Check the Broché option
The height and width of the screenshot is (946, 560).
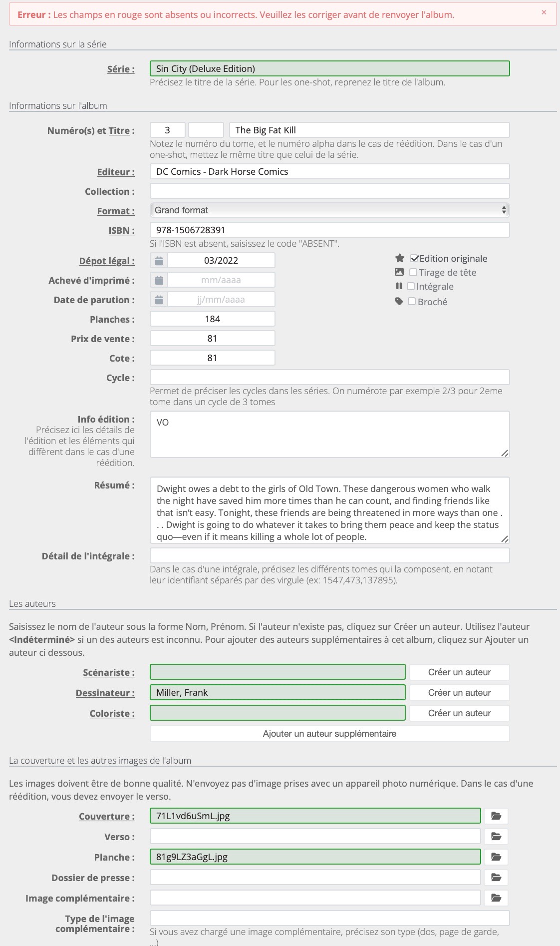coord(412,301)
